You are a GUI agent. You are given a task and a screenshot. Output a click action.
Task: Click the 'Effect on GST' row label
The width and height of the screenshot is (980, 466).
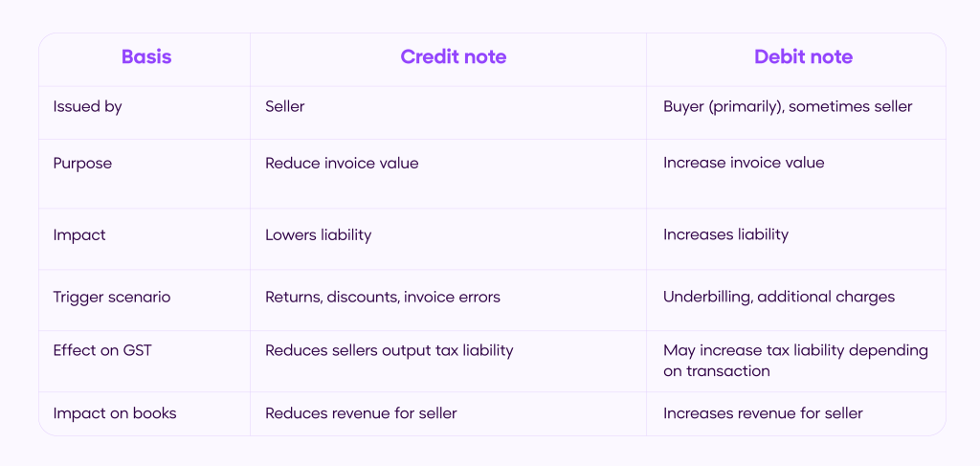102,350
